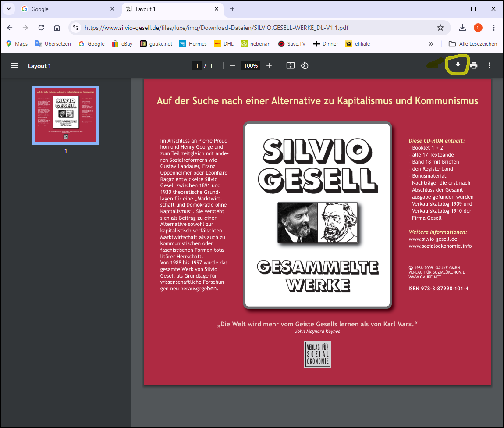Download the PDF file
Image resolution: width=504 pixels, height=428 pixels.
[458, 66]
